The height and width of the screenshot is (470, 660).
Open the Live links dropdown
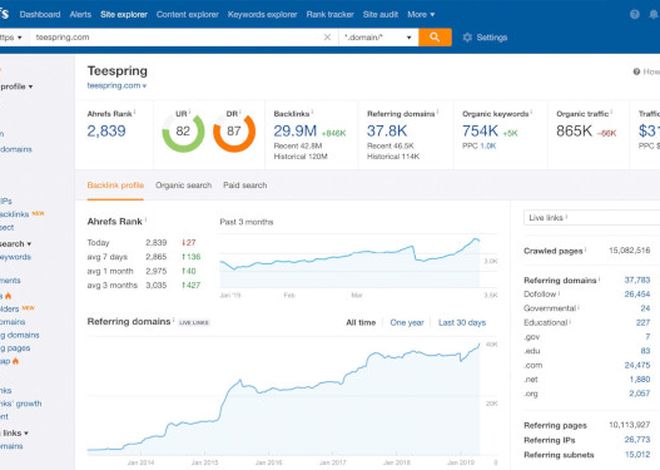pyautogui.click(x=591, y=218)
